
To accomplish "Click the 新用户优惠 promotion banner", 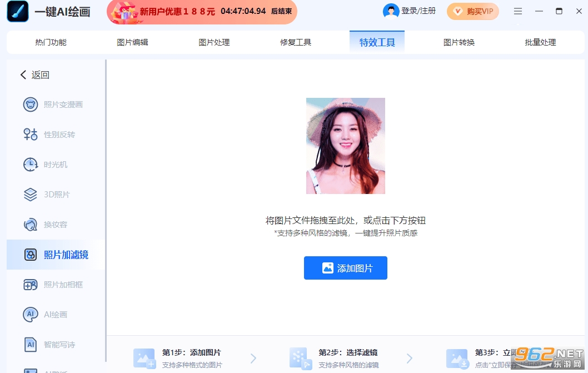I will pyautogui.click(x=202, y=12).
